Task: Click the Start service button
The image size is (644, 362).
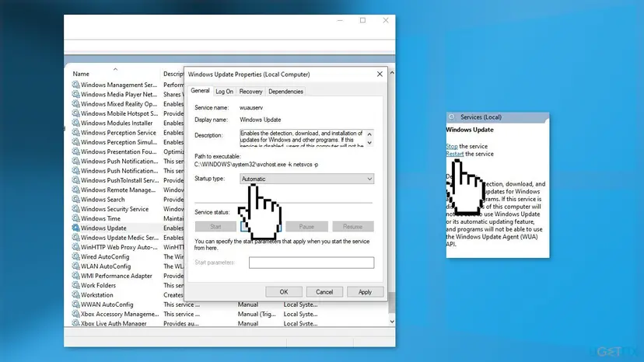Action: (215, 227)
